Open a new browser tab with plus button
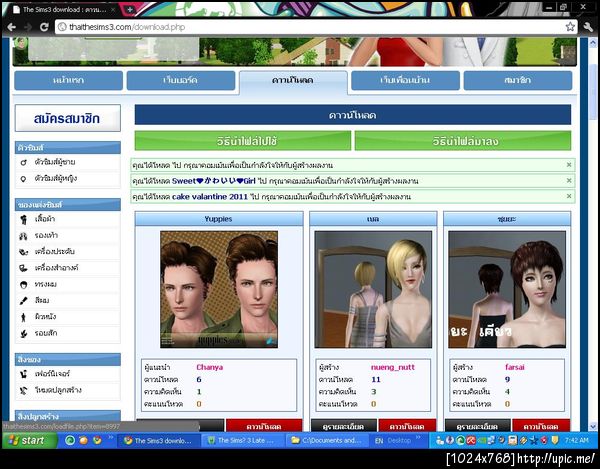The image size is (600, 469). [129, 10]
